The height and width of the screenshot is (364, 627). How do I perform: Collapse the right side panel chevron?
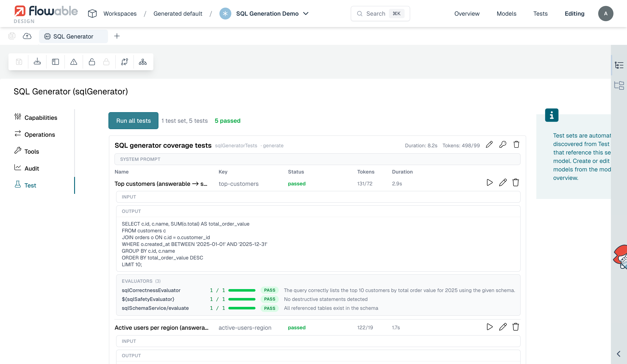(x=619, y=354)
